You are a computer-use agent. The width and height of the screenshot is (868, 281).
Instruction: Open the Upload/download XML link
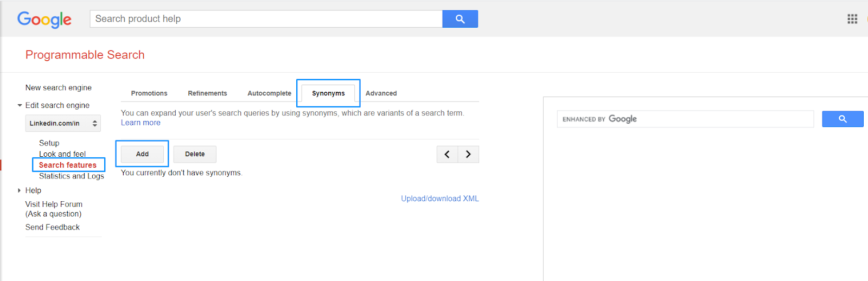pos(439,199)
